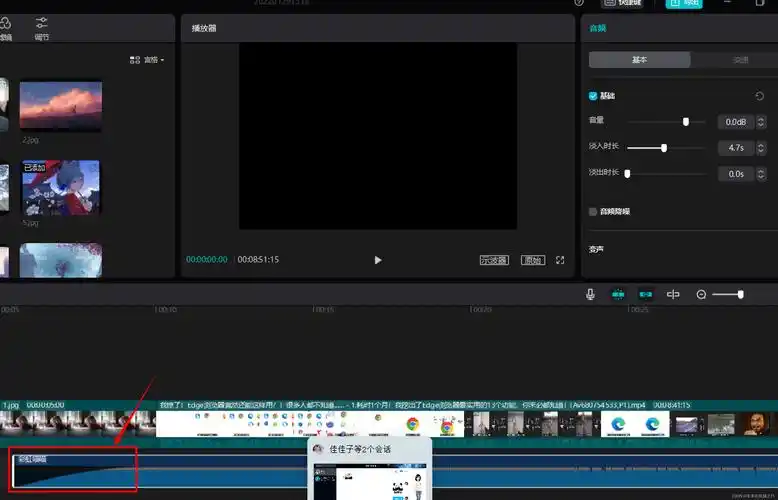Toggle main track magnet snapping icon
This screenshot has width=778, height=500.
click(x=618, y=294)
